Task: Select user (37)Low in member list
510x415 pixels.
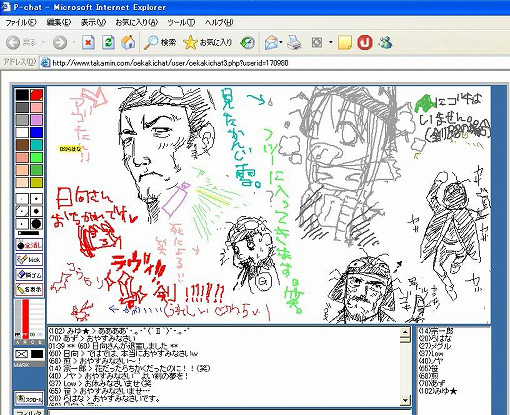Action: 431,353
